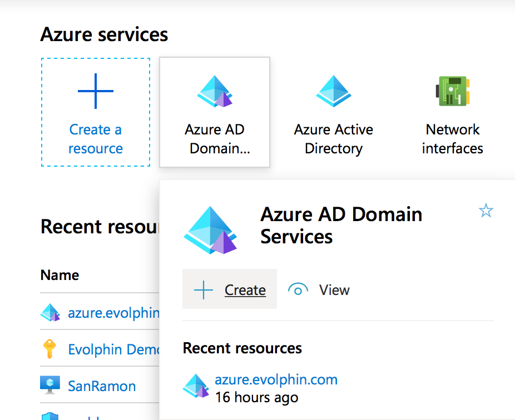Viewport: 515px width, 420px height.
Task: Click the yellow key icon for Evolphin Demo
Action: click(x=49, y=349)
